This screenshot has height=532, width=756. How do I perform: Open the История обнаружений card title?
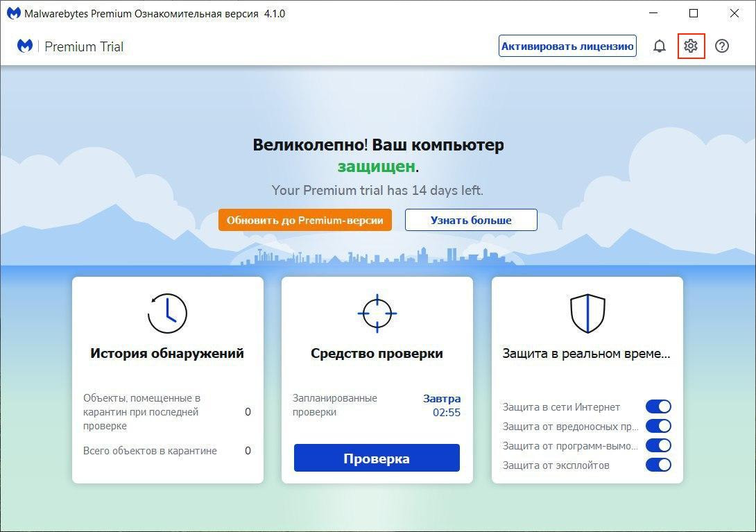(x=167, y=353)
